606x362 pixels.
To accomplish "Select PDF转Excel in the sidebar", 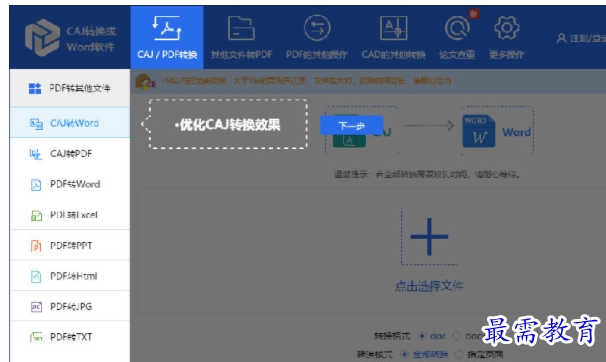I will (70, 215).
